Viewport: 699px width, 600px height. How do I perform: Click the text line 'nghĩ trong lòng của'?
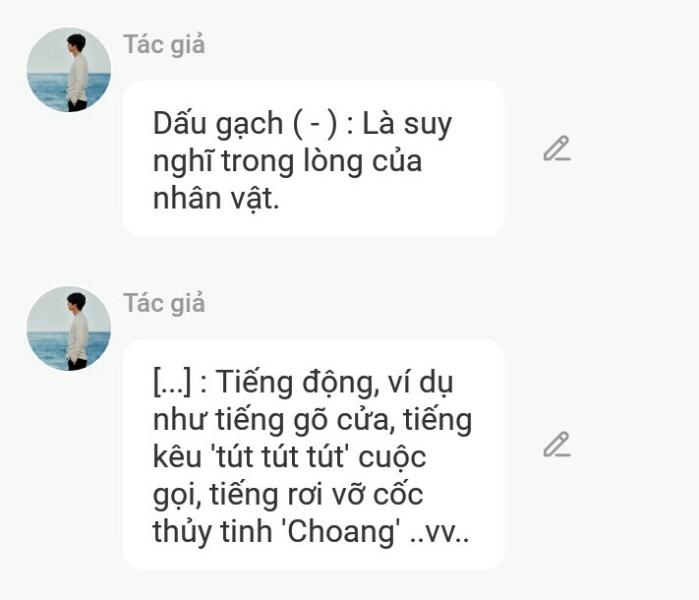point(288,161)
